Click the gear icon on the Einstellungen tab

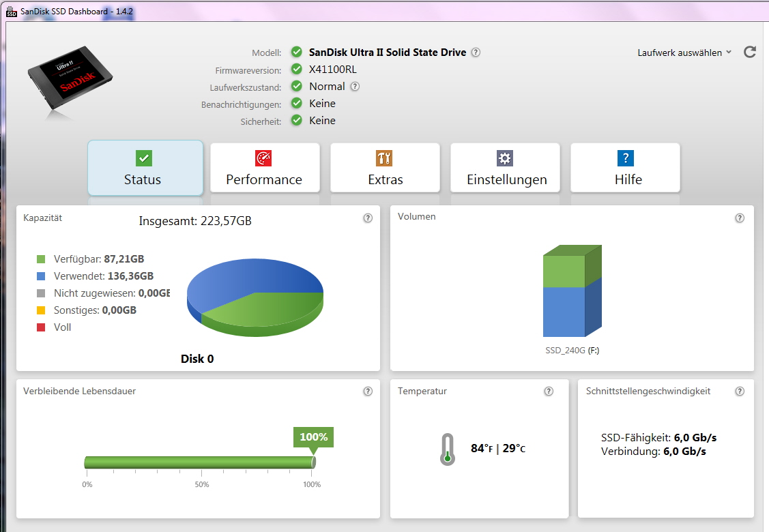click(x=505, y=158)
